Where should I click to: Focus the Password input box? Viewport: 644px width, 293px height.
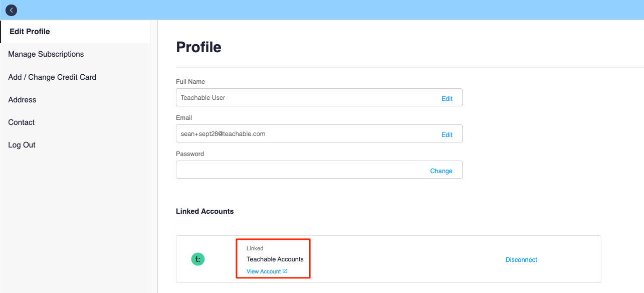point(319,170)
